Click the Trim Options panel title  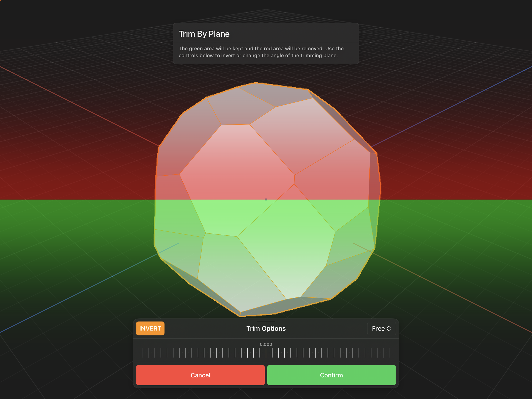[266, 329]
